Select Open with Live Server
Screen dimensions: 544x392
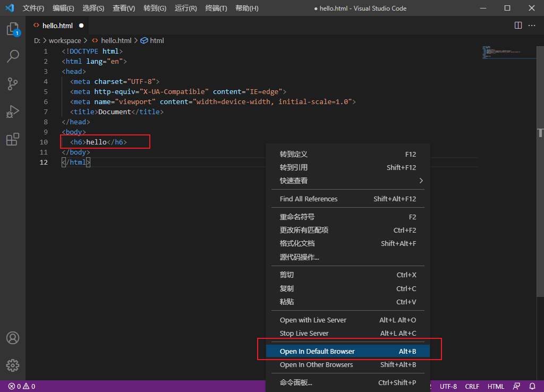(x=347, y=320)
